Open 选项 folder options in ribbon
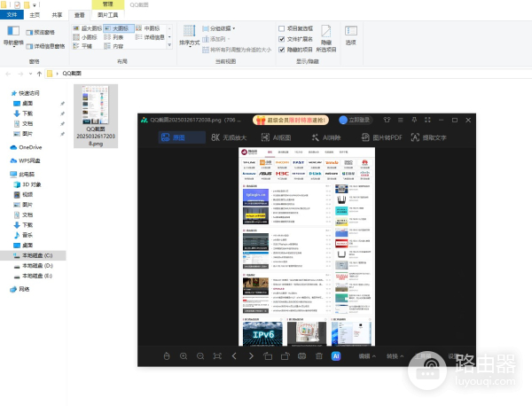Screen dimensions: 532x406 [x=351, y=35]
